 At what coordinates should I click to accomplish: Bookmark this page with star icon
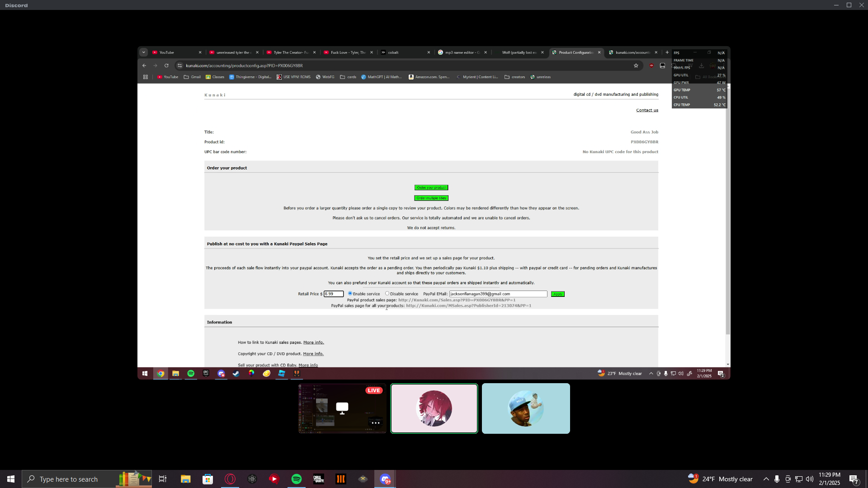[x=636, y=66]
